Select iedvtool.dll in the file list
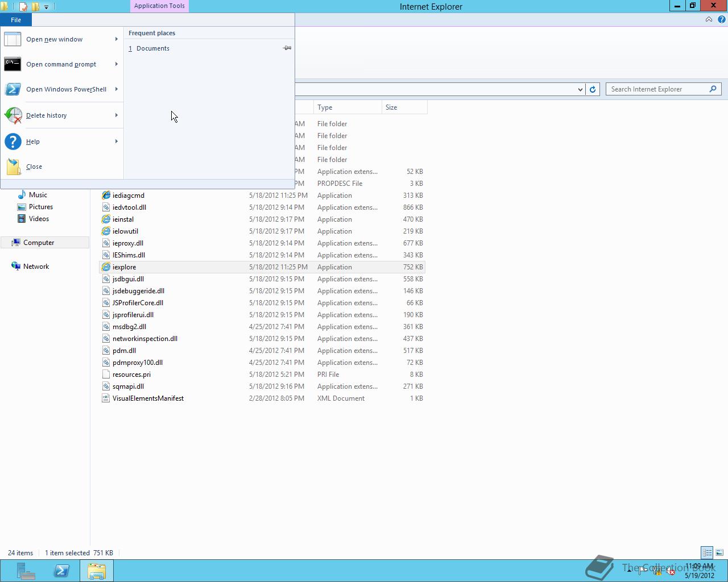 [129, 207]
